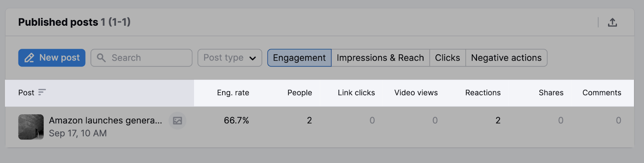The image size is (644, 163).
Task: Show the Negative actions tab
Action: [506, 58]
